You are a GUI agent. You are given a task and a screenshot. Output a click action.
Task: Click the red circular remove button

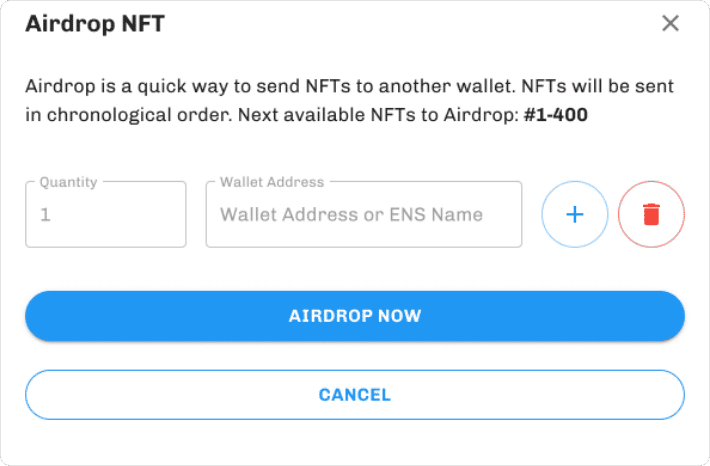[x=651, y=214]
